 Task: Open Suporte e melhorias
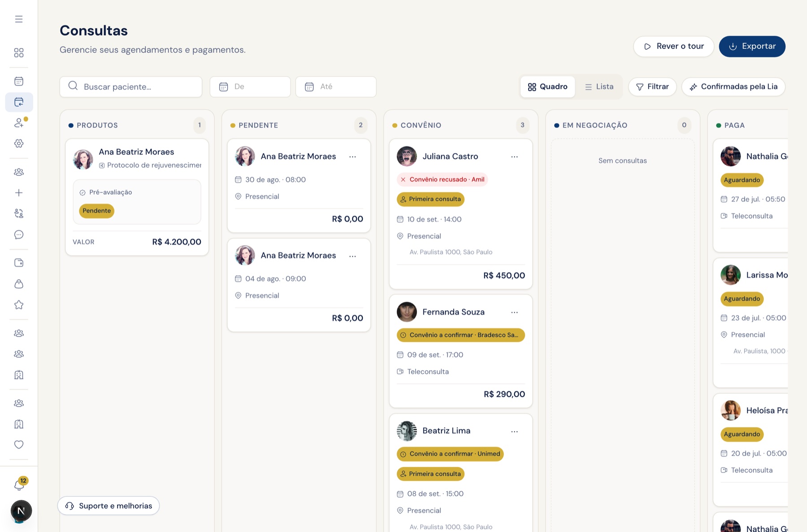108,506
